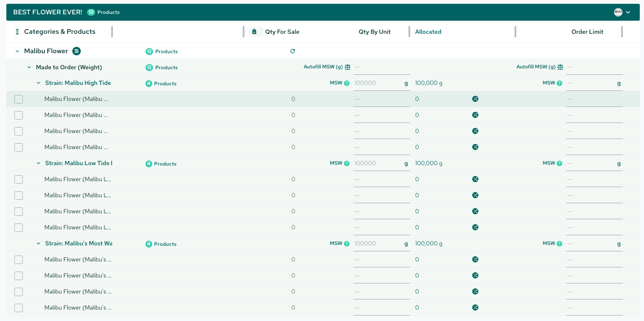
Task: Click the brand logo avatar in the Best Flower Ever header
Action: [618, 12]
